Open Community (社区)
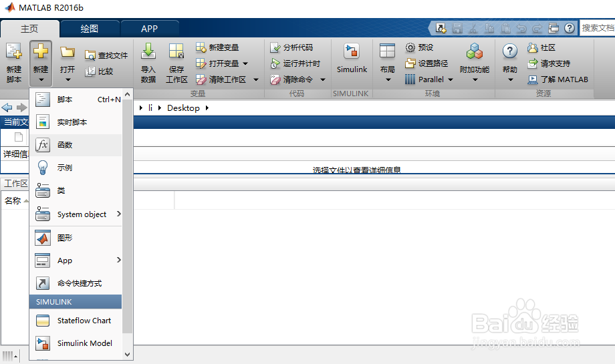Viewport: 615px width, 364px height. pyautogui.click(x=541, y=48)
